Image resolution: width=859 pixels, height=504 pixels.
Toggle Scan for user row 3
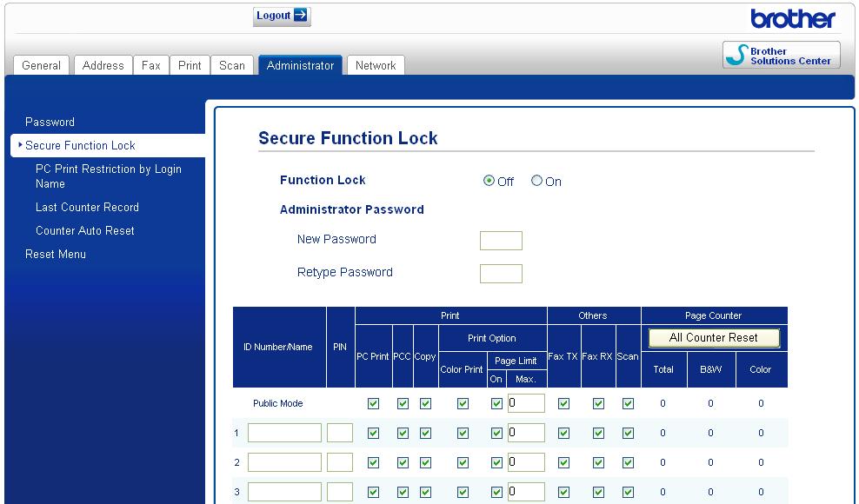628,493
